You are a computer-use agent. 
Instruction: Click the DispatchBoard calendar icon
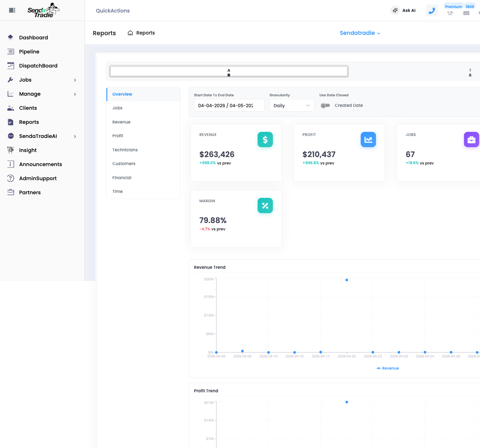(11, 66)
